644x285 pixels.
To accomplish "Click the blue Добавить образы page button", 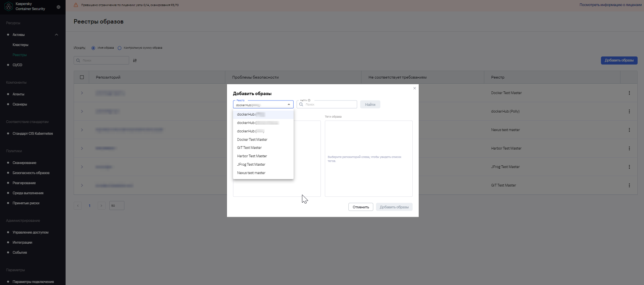I will pos(619,60).
